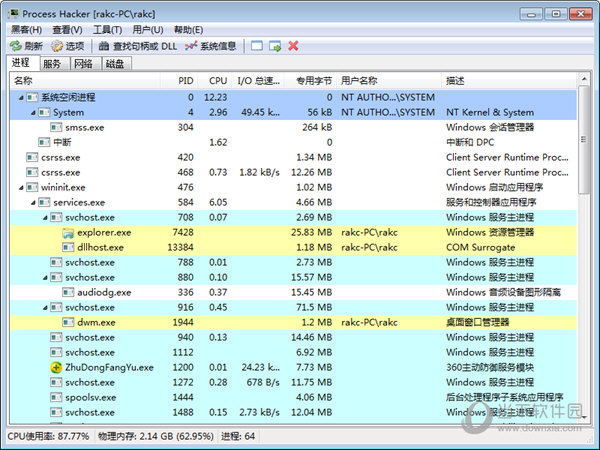Open the 查看(V) menu
Image resolution: width=600 pixels, height=450 pixels.
pyautogui.click(x=67, y=30)
